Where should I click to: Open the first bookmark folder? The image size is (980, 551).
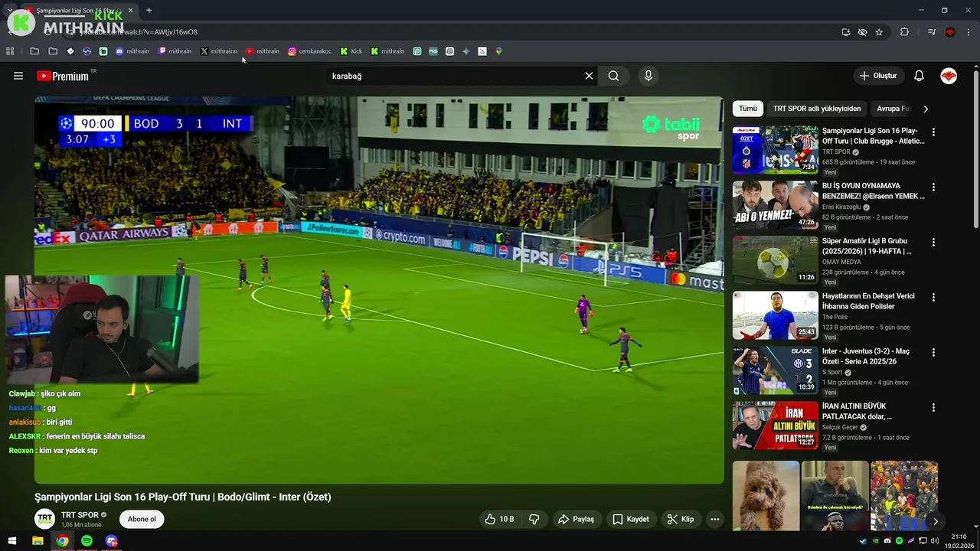pos(34,51)
